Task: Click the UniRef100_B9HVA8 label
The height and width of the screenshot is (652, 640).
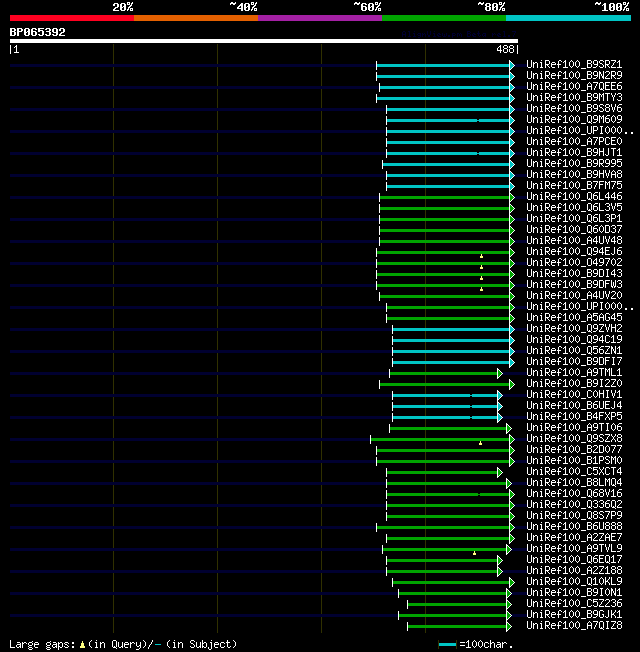Action: tap(574, 175)
